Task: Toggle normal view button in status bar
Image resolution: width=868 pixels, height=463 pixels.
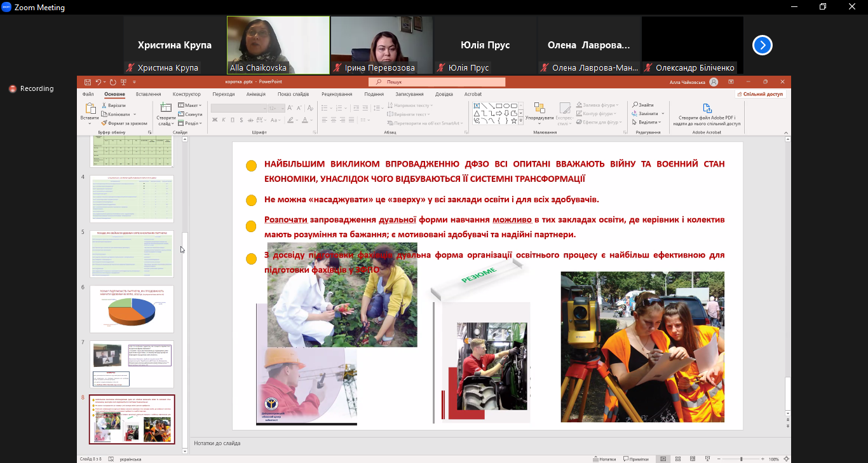Action: (x=663, y=459)
